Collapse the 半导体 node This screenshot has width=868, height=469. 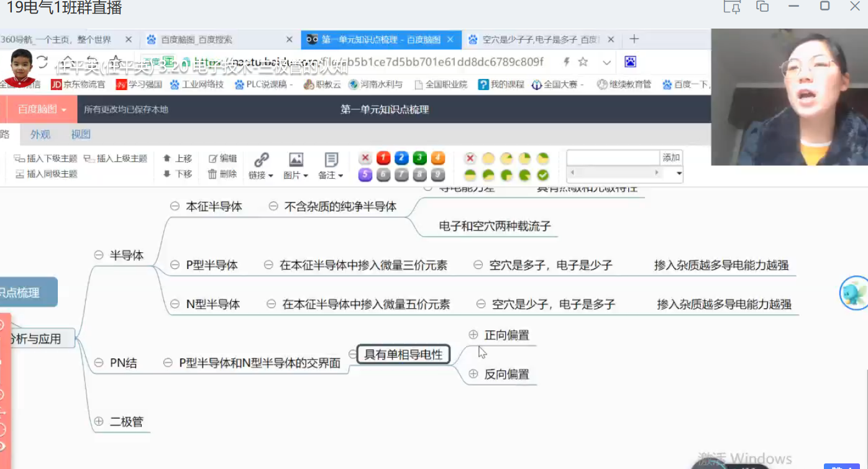(98, 255)
